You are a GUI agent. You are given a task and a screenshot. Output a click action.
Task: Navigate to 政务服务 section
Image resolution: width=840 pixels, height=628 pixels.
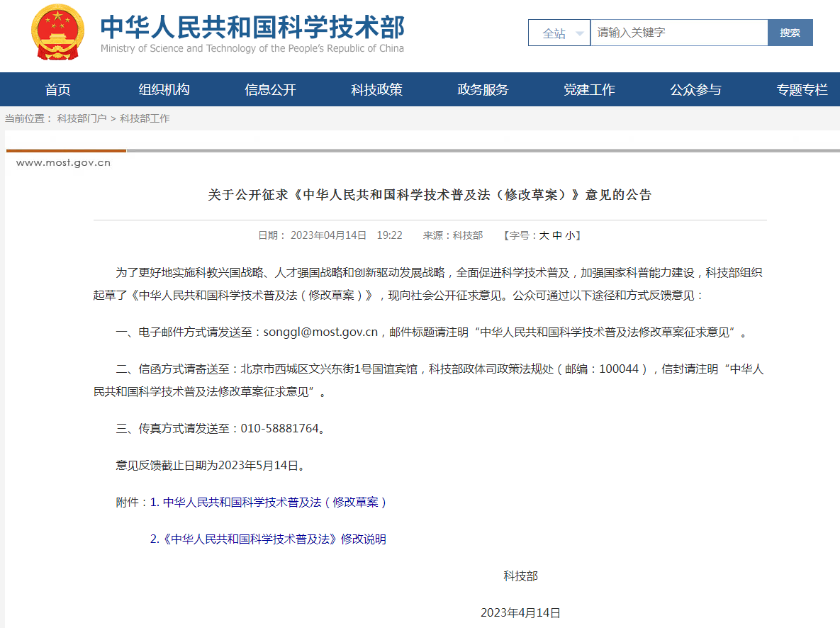click(x=483, y=90)
